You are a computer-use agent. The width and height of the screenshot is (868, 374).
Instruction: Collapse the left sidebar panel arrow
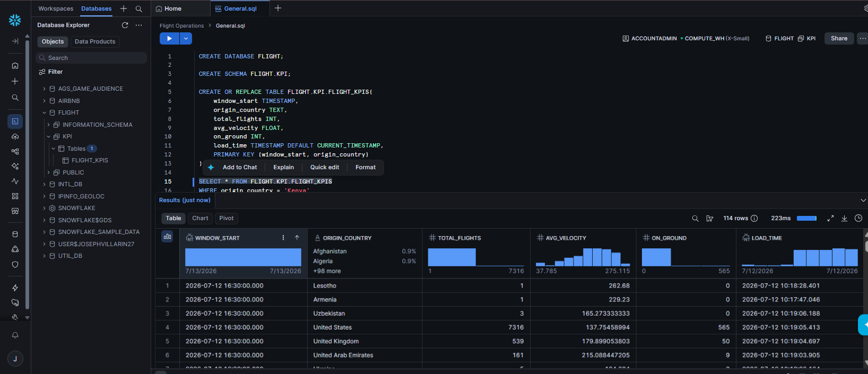pyautogui.click(x=15, y=41)
